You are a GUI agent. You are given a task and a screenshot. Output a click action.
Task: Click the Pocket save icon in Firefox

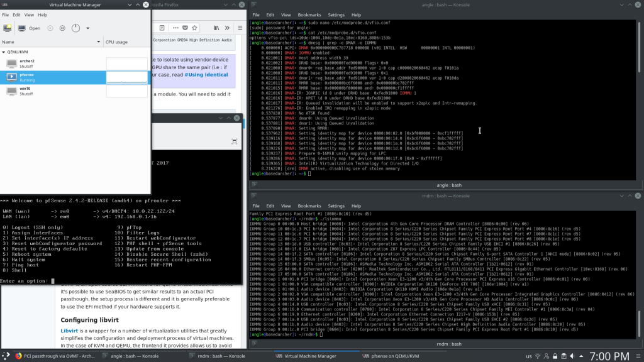click(x=186, y=28)
